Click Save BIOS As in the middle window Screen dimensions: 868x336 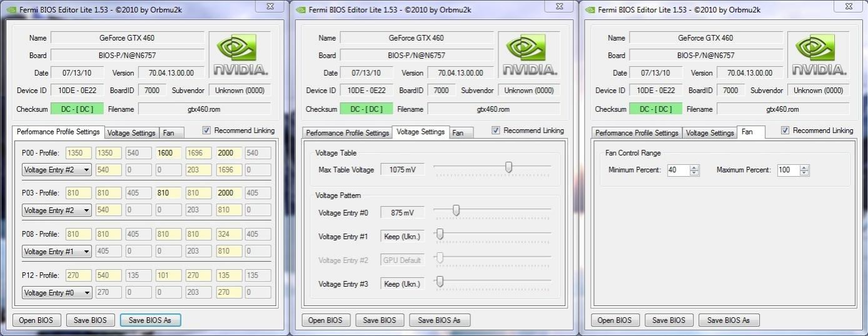pyautogui.click(x=440, y=320)
